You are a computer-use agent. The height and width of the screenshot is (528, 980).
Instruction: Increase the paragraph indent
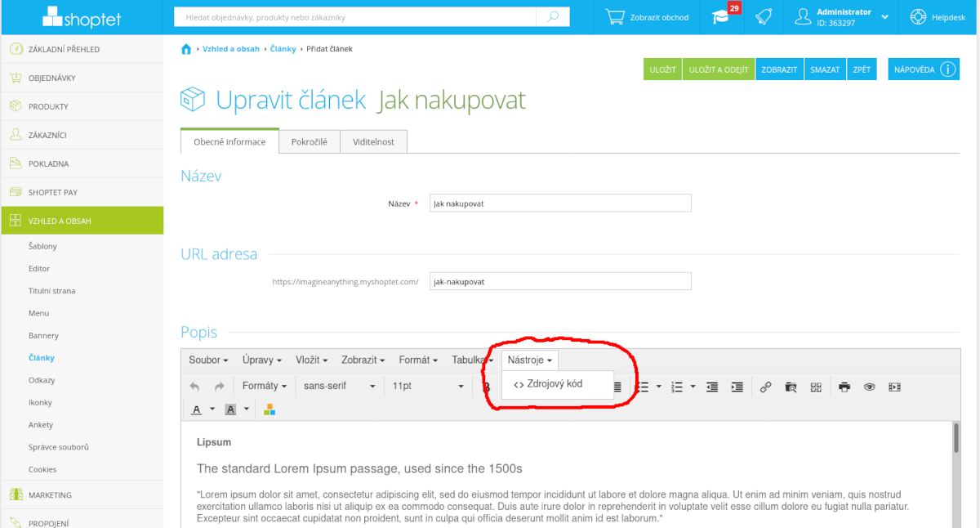(x=737, y=387)
